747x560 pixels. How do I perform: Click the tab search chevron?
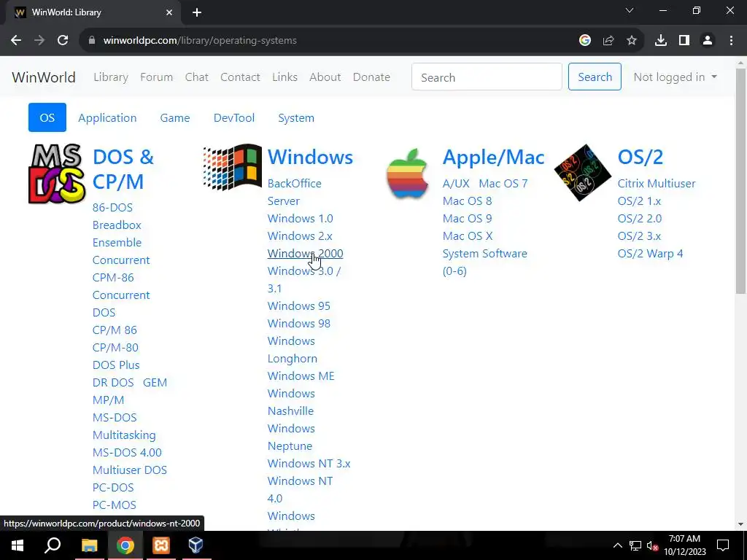[x=630, y=10]
